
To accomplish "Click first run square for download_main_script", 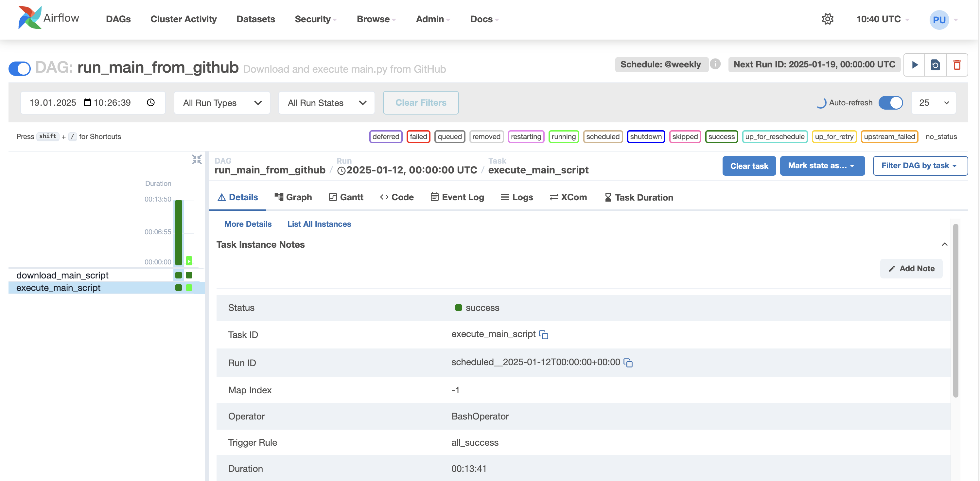I will (x=178, y=275).
